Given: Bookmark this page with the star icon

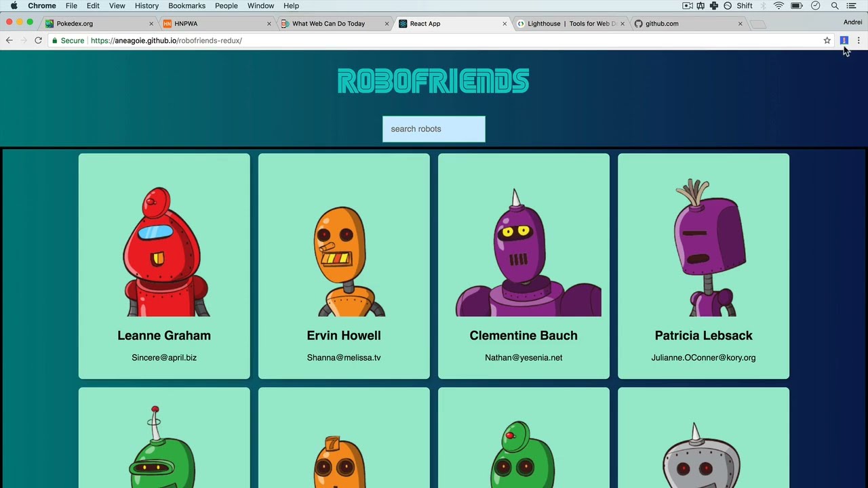Looking at the screenshot, I should pos(827,41).
